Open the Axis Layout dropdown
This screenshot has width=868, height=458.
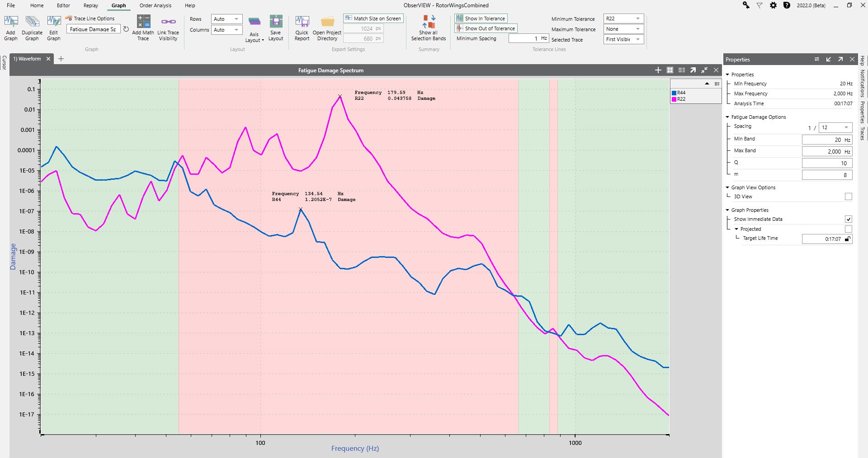tap(255, 30)
